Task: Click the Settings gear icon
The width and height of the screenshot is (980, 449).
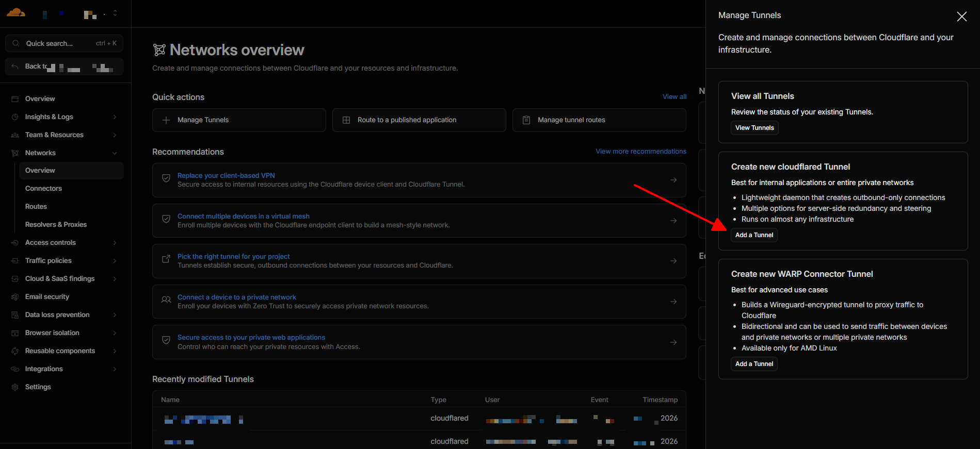Action: (15, 387)
